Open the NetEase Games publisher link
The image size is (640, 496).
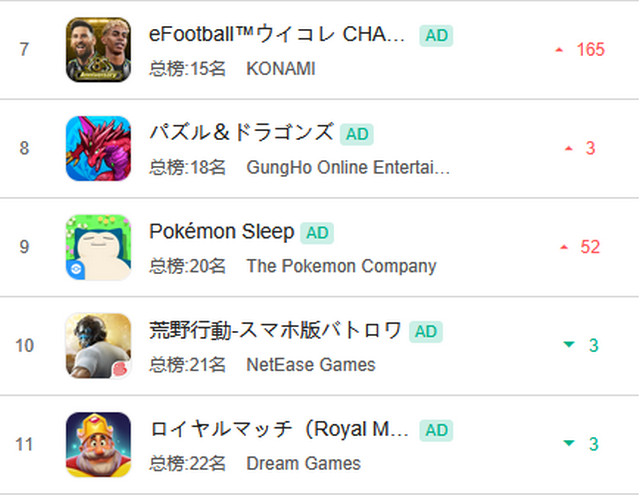tap(311, 365)
